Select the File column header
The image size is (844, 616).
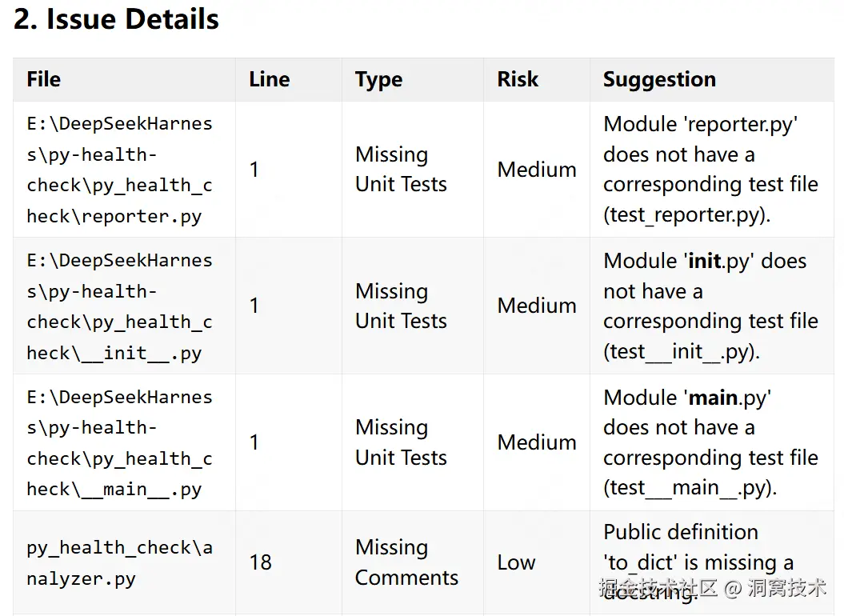(x=43, y=79)
